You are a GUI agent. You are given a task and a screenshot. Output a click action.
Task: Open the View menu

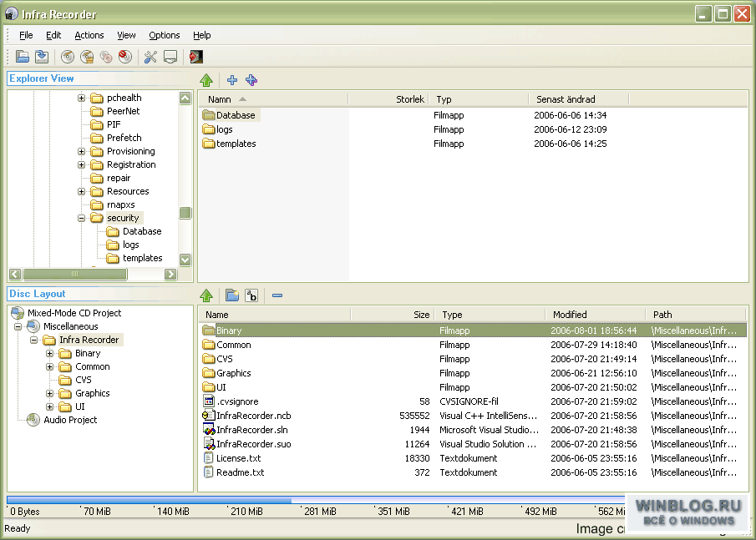pos(126,35)
